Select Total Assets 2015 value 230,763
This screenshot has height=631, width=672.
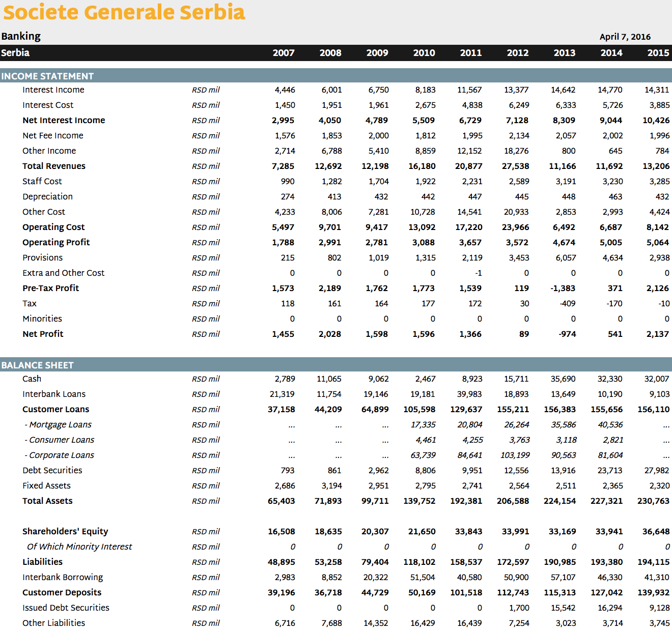tap(654, 501)
